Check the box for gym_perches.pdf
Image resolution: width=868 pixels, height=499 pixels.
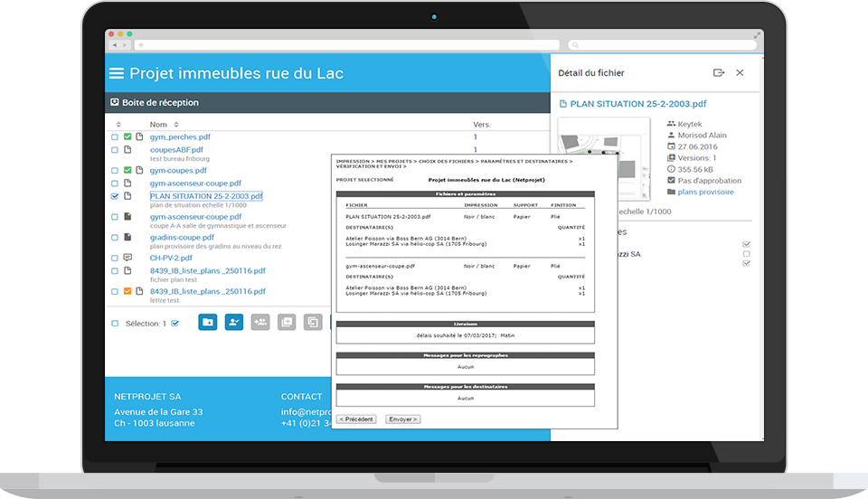(115, 137)
